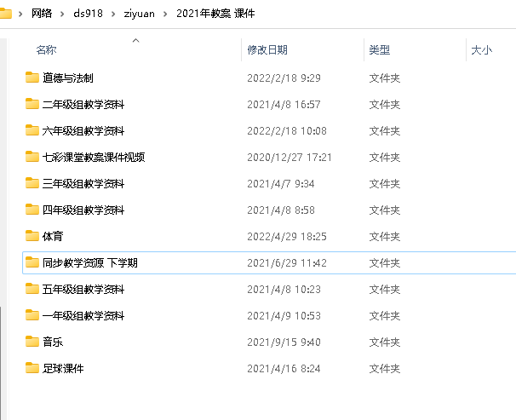This screenshot has width=516, height=420.
Task: Select the folder icon for 音乐
Action: pos(32,342)
